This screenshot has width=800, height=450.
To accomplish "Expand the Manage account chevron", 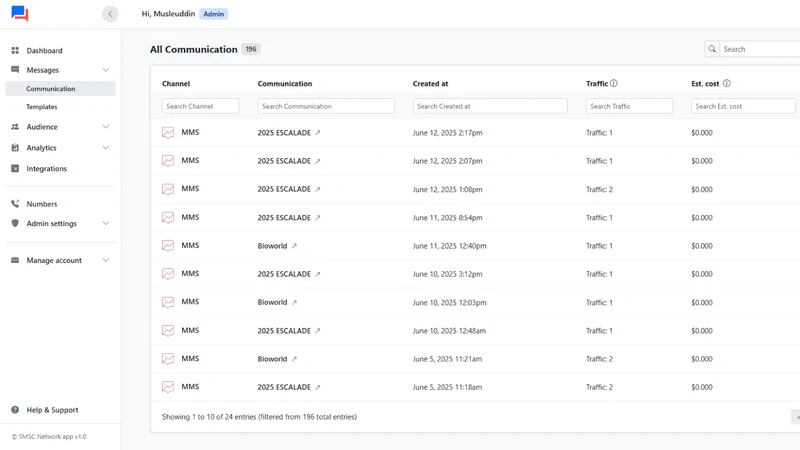I will [x=106, y=260].
